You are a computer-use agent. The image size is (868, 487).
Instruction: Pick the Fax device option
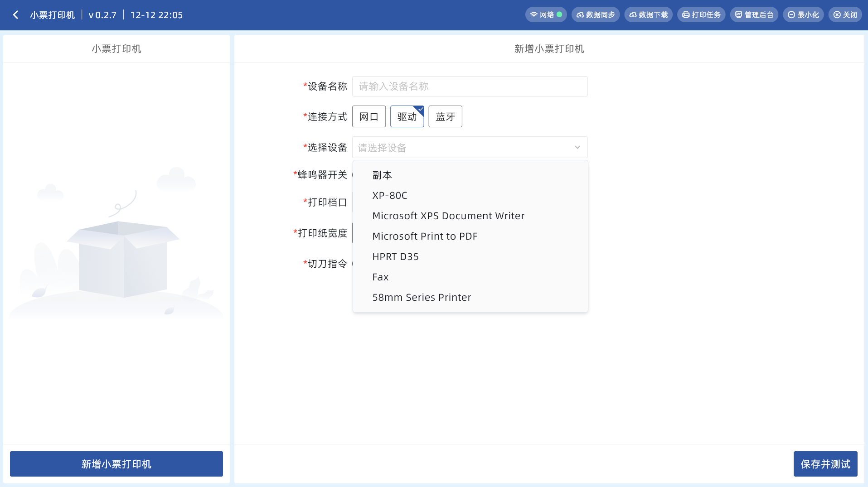(x=380, y=277)
